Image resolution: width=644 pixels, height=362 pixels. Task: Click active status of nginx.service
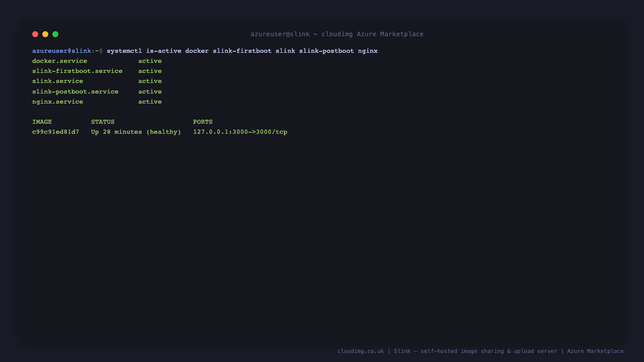(150, 102)
